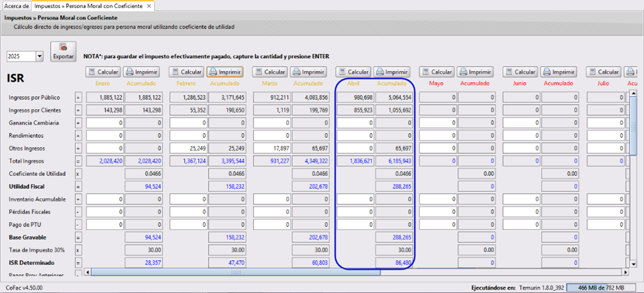Click the Exportar icon button
This screenshot has height=293, width=644.
(63, 51)
